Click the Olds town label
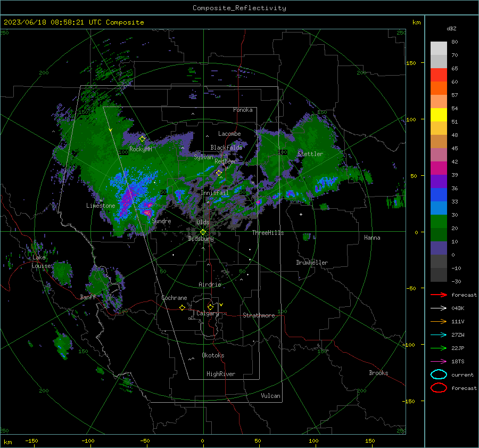This screenshot has height=448, width=479. pos(203,222)
